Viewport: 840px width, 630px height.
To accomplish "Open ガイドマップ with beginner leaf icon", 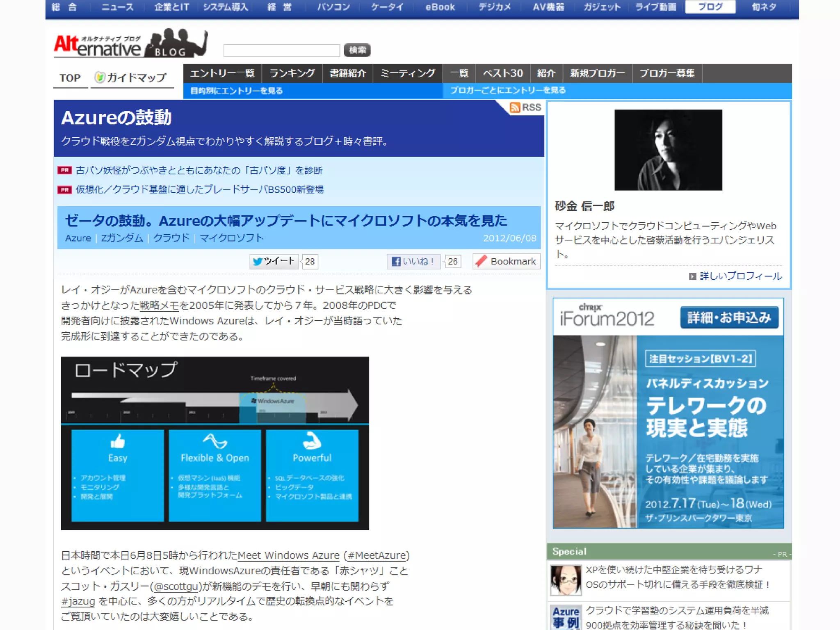I will (131, 78).
